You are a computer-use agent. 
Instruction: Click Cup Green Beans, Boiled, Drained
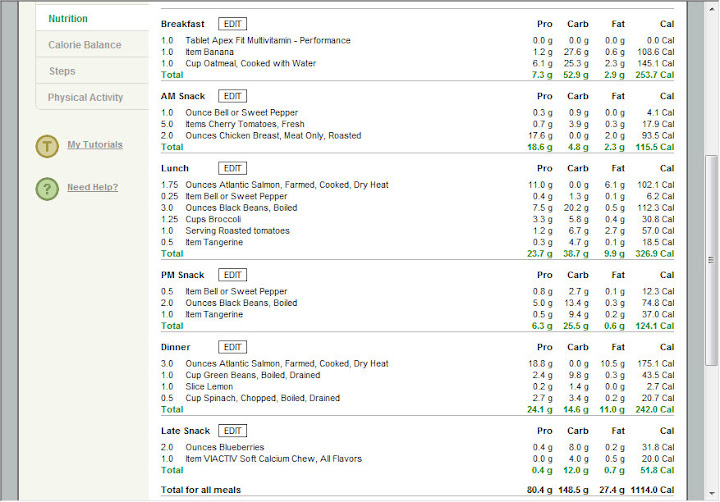tap(417, 375)
